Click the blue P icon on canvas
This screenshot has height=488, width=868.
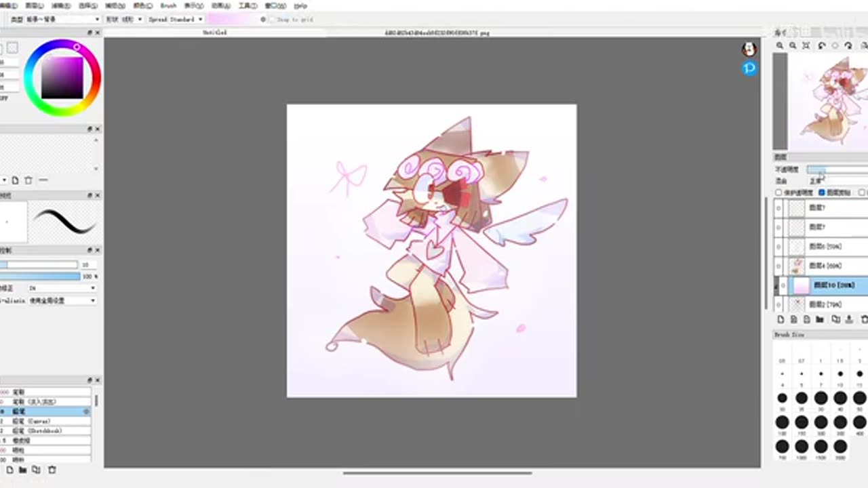click(x=749, y=68)
